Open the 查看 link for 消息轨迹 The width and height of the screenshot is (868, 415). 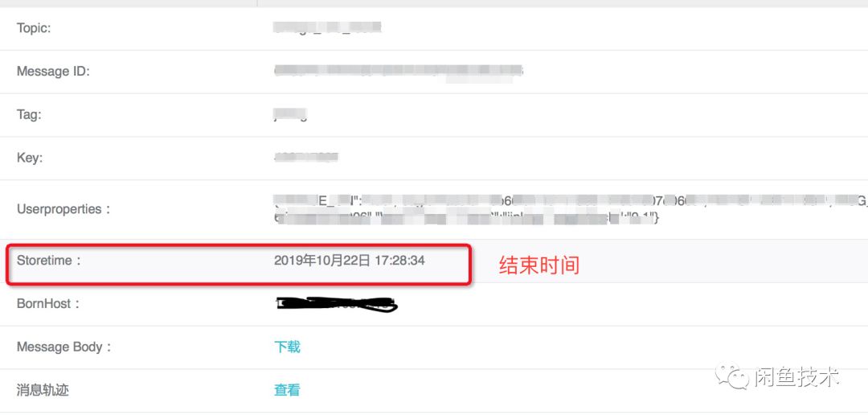[287, 390]
